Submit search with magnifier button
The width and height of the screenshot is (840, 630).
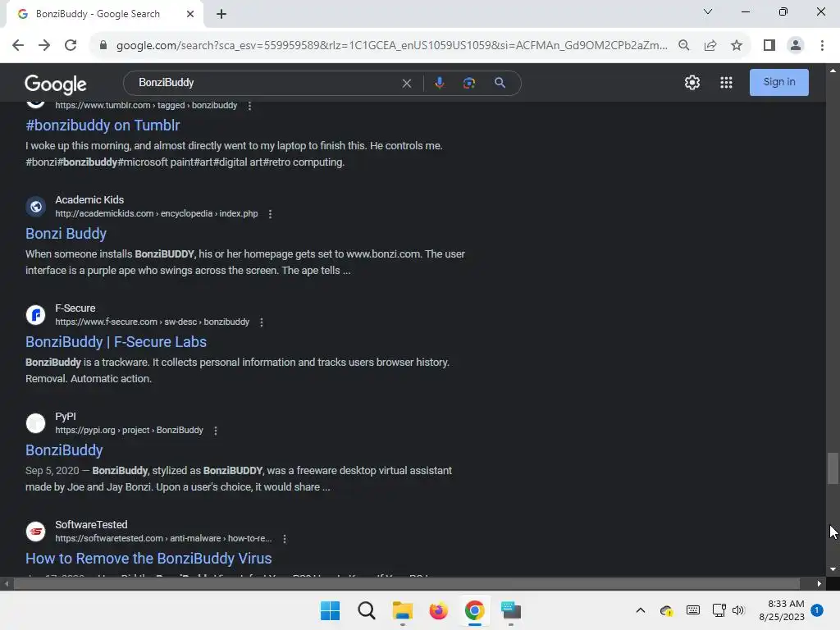click(500, 83)
